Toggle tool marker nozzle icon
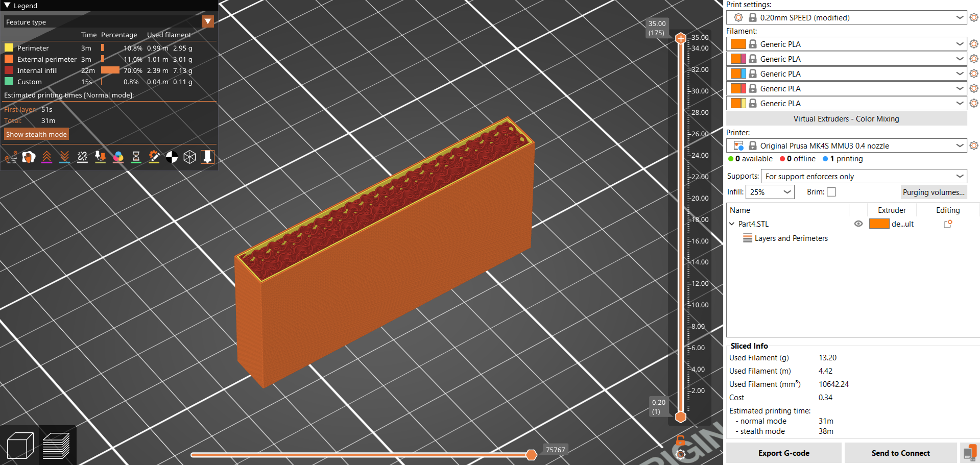 coord(207,157)
